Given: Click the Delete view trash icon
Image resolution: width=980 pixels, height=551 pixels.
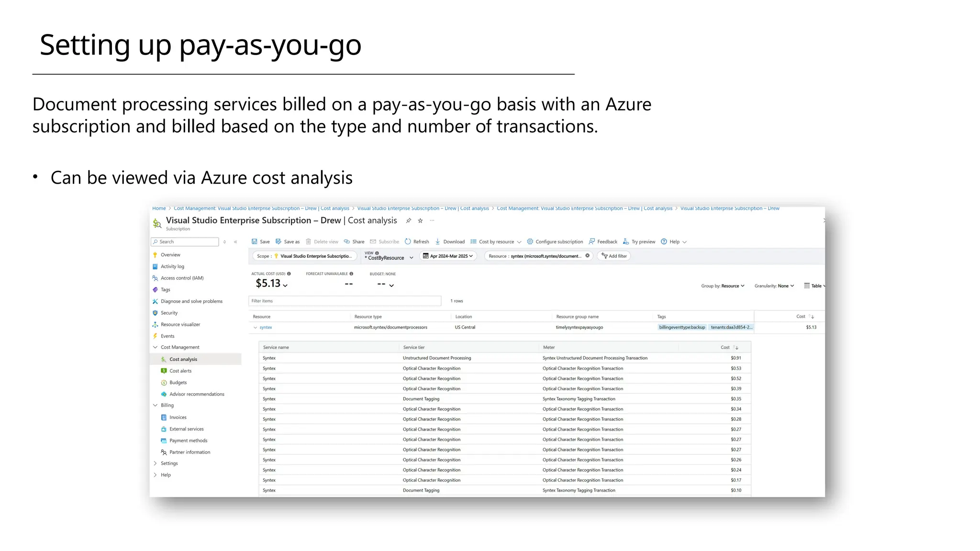Looking at the screenshot, I should 309,242.
